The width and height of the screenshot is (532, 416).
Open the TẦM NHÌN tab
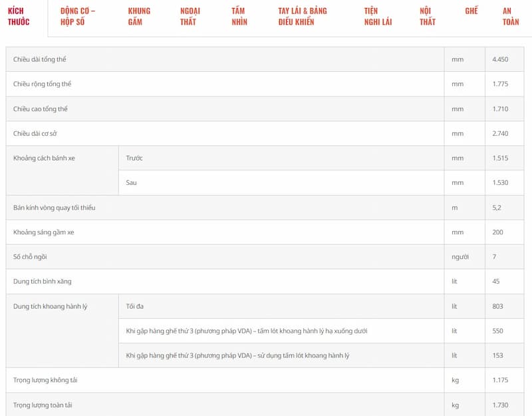click(x=239, y=16)
